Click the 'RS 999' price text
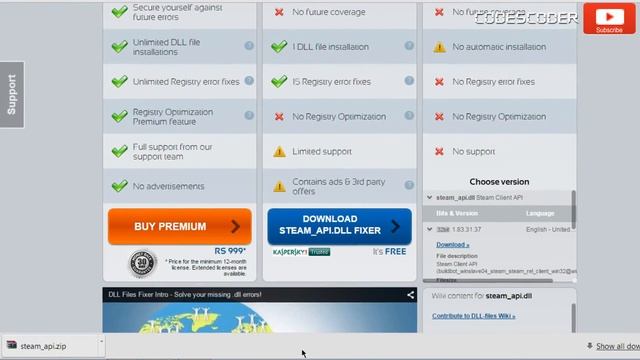Viewport: 640px width, 360px height. pyautogui.click(x=230, y=251)
